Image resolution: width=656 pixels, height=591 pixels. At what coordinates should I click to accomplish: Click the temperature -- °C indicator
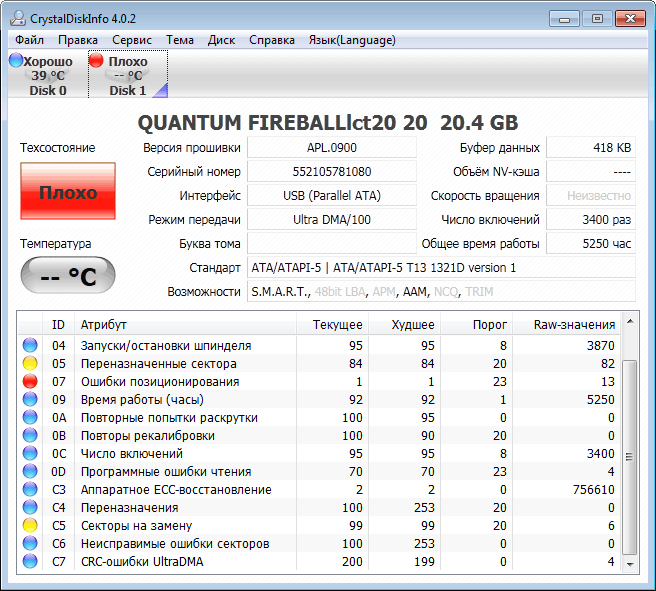68,275
